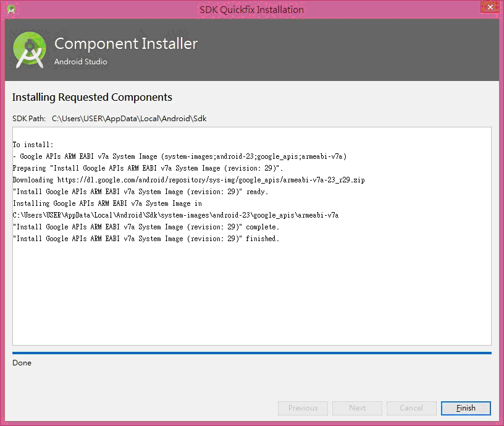The image size is (504, 426).
Task: Click the SDK path C:\Users\USER\AppData\Local\Android\Sdk
Action: [129, 119]
